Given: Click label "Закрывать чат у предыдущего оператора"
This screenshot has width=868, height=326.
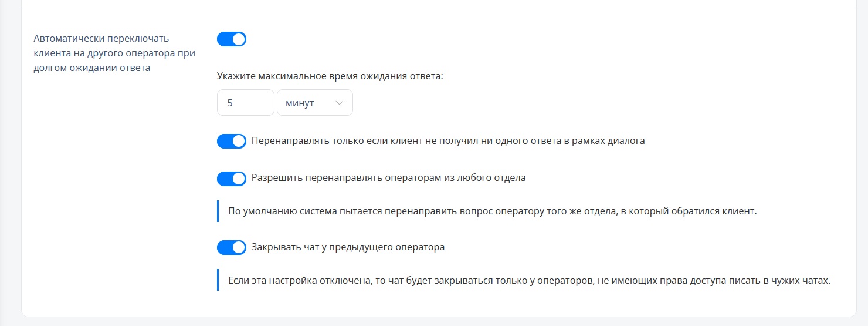Looking at the screenshot, I should point(348,247).
